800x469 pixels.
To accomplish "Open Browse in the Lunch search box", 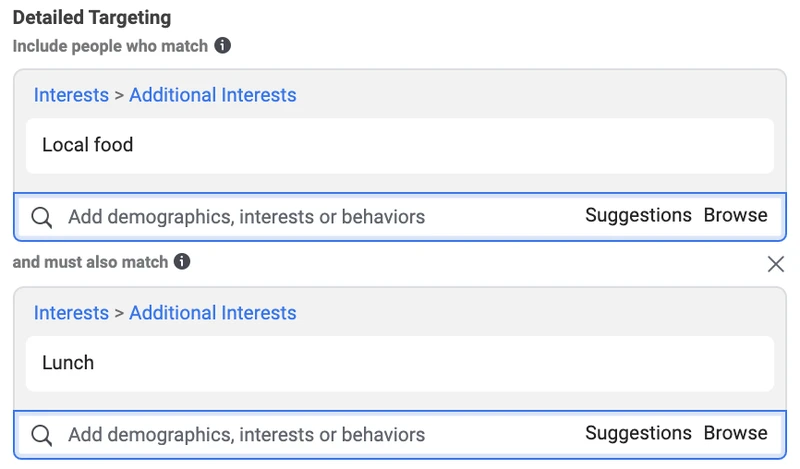I will pyautogui.click(x=735, y=433).
